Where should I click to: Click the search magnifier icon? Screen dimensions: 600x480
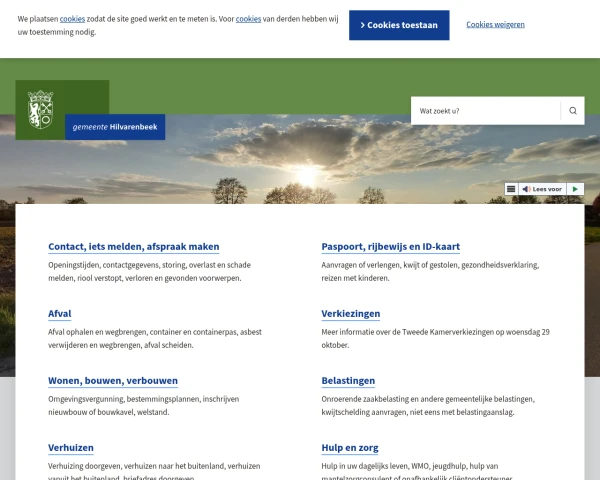572,111
